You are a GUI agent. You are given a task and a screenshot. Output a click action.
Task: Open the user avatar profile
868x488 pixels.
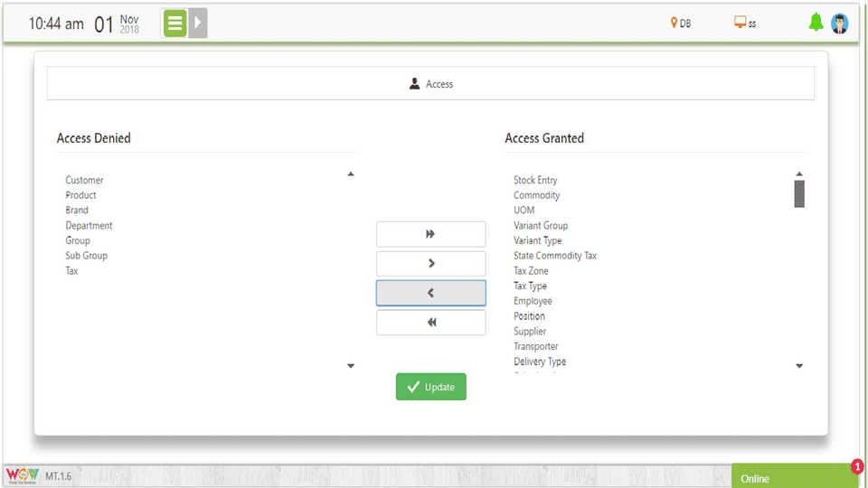[840, 23]
